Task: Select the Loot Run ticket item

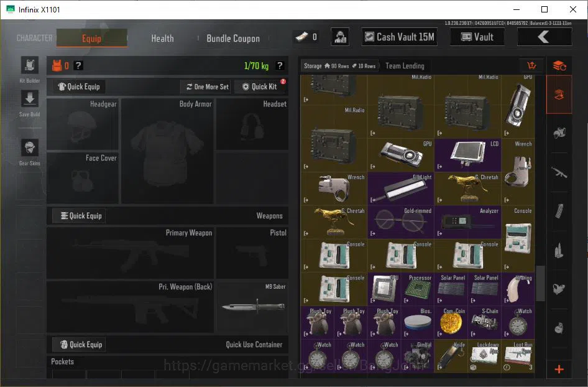Action: click(518, 356)
